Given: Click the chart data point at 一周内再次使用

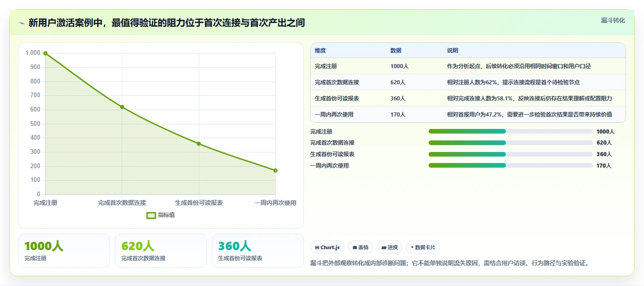Looking at the screenshot, I should click(275, 170).
